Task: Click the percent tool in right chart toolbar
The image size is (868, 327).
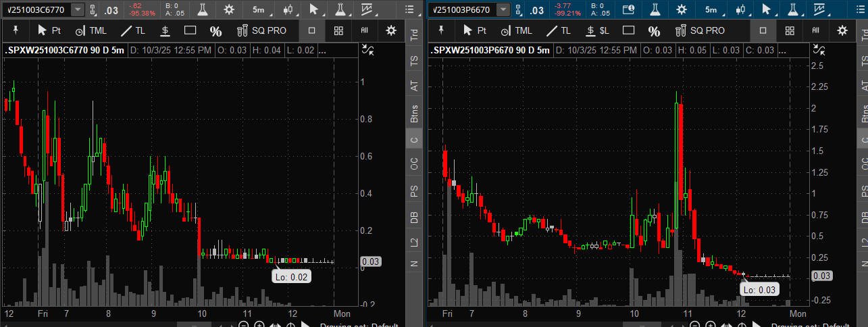Action: [654, 30]
